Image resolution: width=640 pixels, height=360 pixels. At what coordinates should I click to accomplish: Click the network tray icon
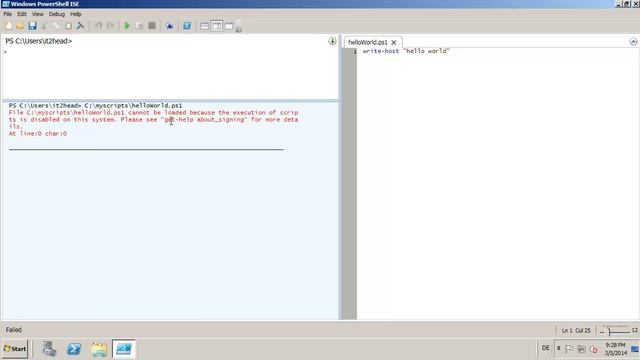point(581,349)
